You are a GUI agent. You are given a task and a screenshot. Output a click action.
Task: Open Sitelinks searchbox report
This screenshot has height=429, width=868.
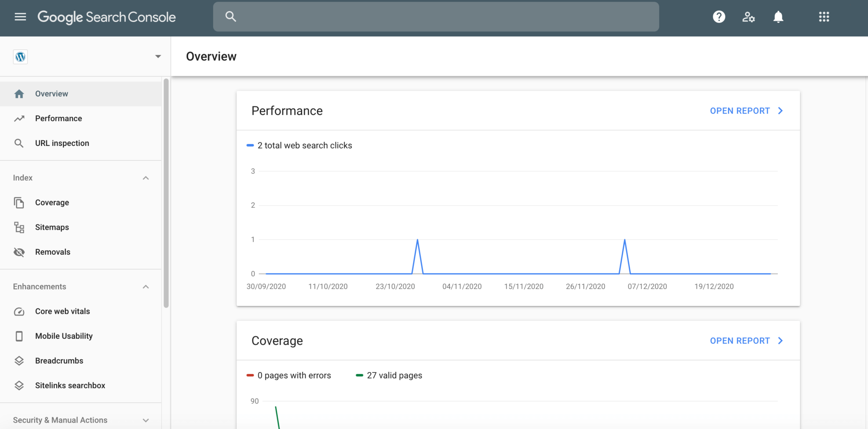[x=81, y=385]
